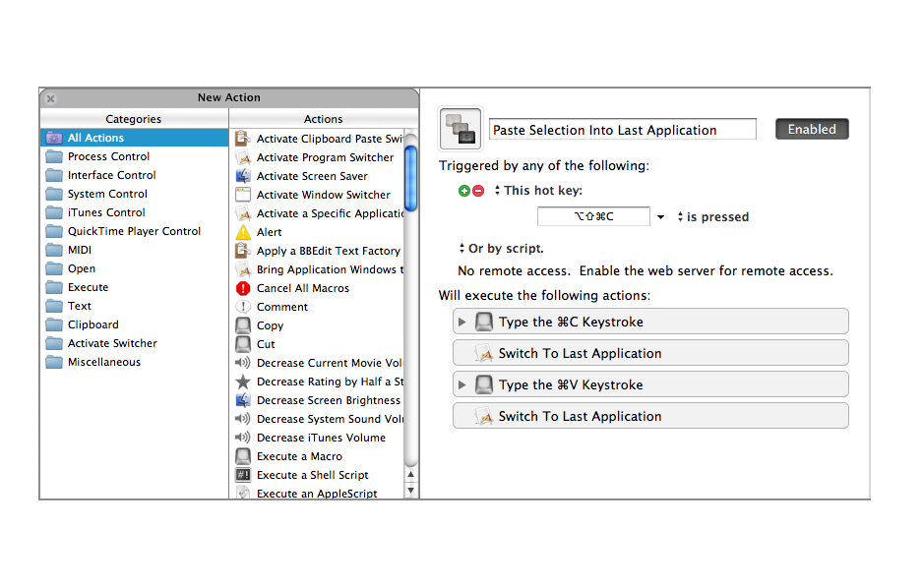Click the Type ⌘C Keystroke key icon
The width and height of the screenshot is (923, 588).
pos(484,322)
